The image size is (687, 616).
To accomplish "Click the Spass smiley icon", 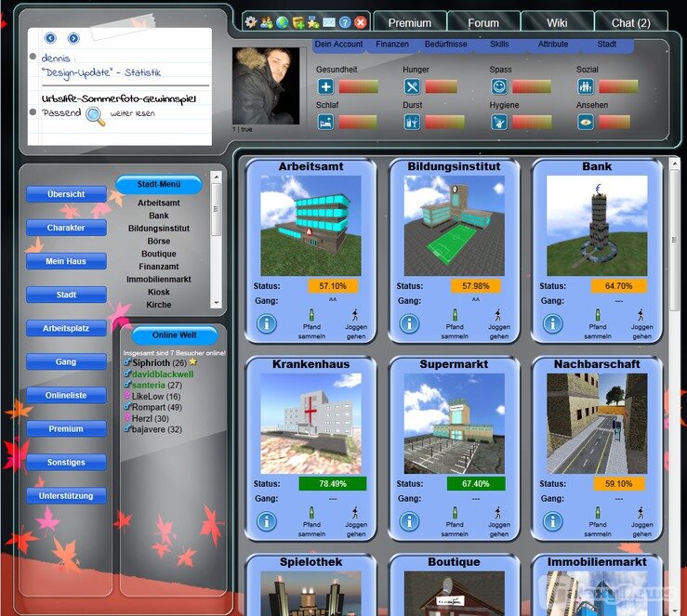I will 499,86.
